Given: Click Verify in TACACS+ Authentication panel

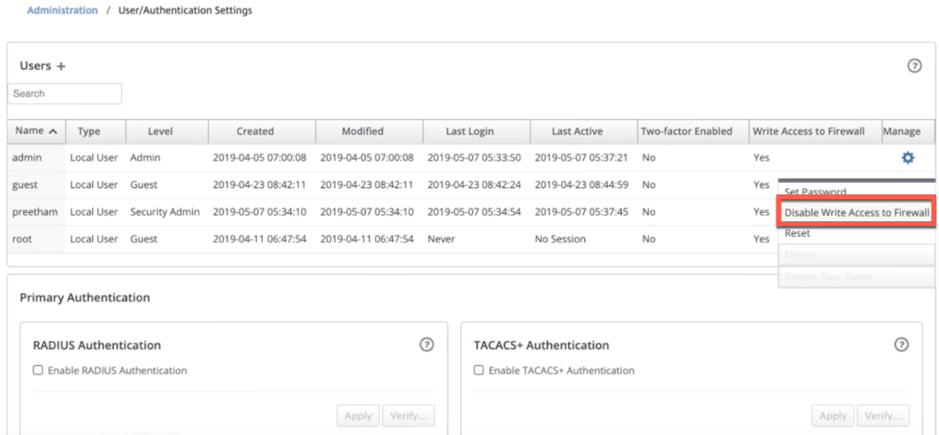Looking at the screenshot, I should [x=883, y=415].
